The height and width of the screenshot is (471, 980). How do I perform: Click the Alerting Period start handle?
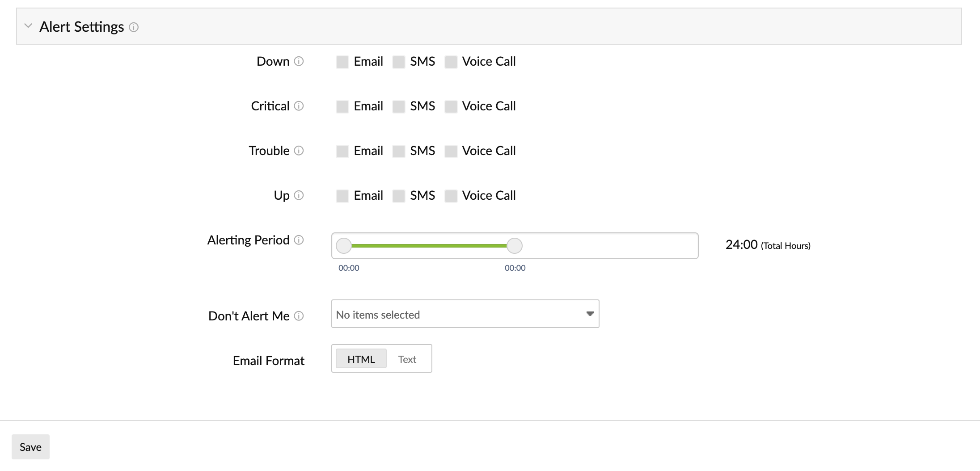click(344, 246)
